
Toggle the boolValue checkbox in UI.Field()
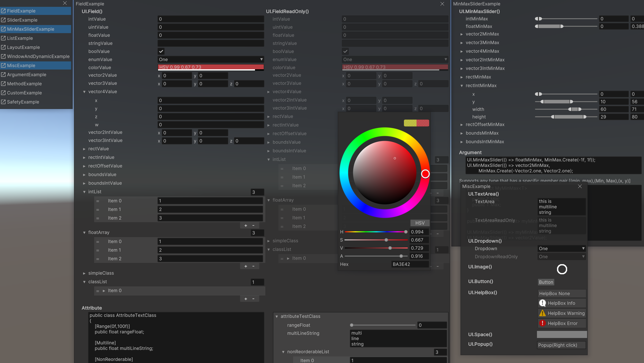pyautogui.click(x=161, y=51)
